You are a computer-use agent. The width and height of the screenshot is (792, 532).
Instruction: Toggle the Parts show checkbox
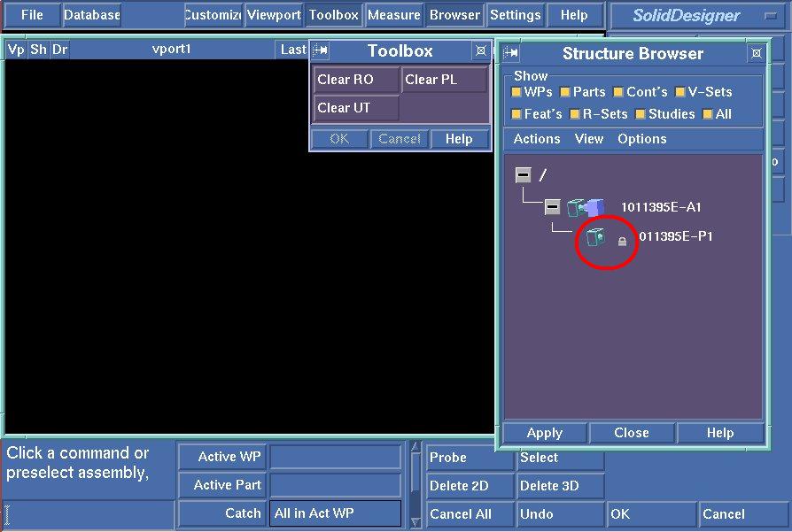pos(565,92)
